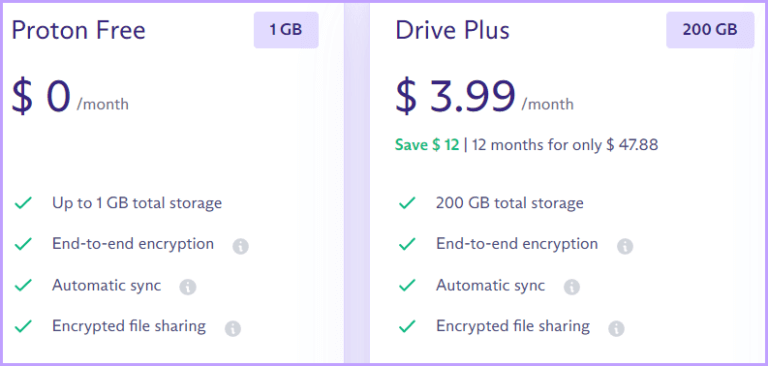This screenshot has height=366, width=768.
Task: Click the $ 0 /month price
Action: 70,97
